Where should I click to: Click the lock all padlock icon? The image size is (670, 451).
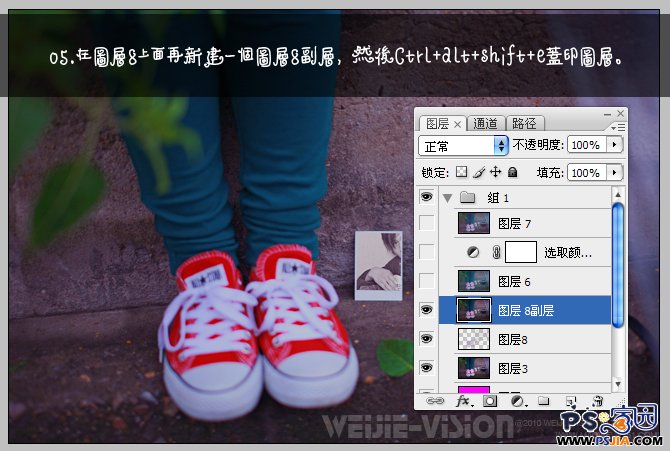(x=512, y=173)
